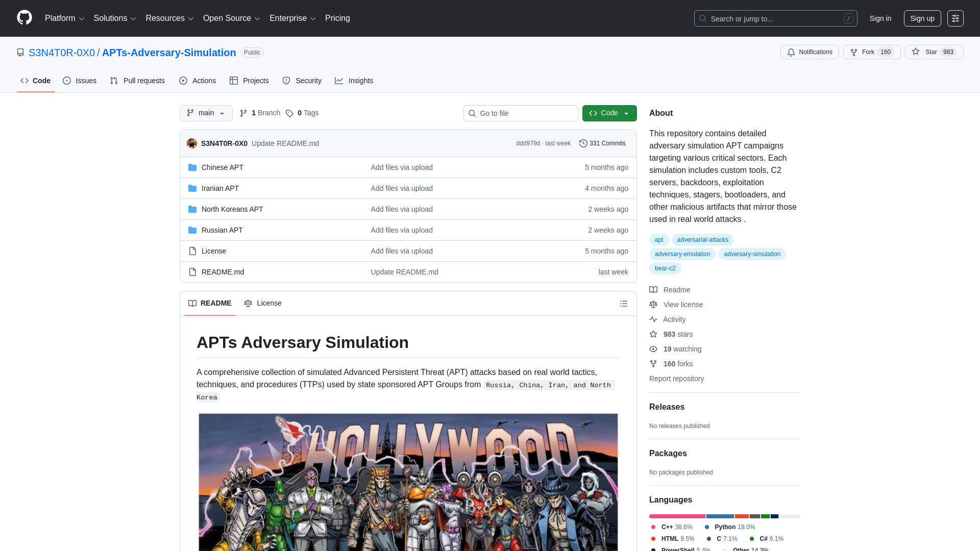Viewport: 980px width, 551px height.
Task: Click the Sign up button
Action: [922, 18]
